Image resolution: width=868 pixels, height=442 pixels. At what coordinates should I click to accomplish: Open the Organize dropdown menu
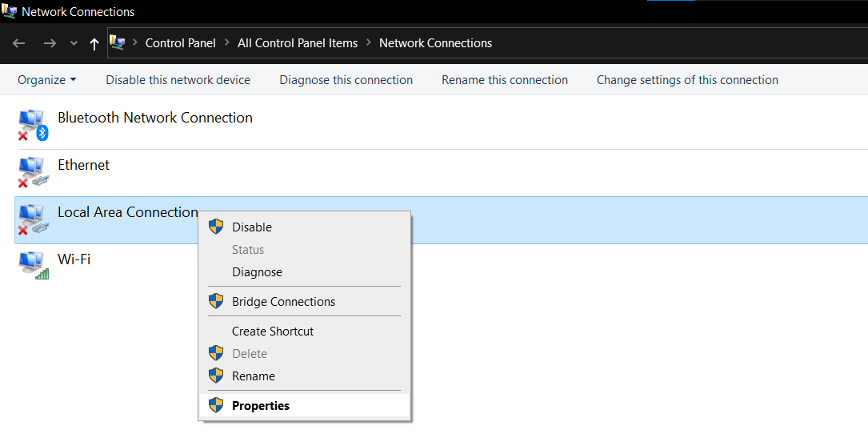pos(47,80)
